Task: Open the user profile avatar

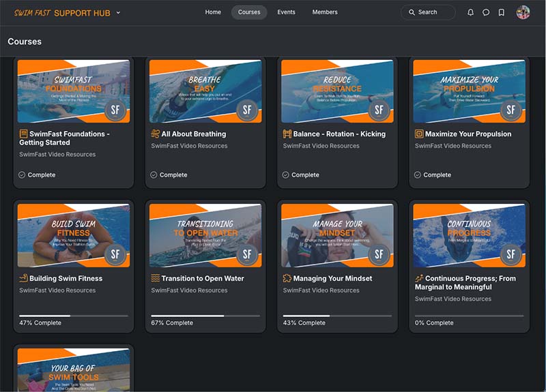Action: [523, 12]
